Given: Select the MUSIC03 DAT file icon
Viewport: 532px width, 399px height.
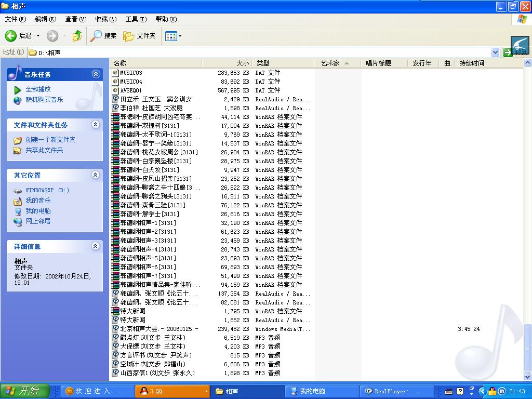Looking at the screenshot, I should click(x=116, y=73).
